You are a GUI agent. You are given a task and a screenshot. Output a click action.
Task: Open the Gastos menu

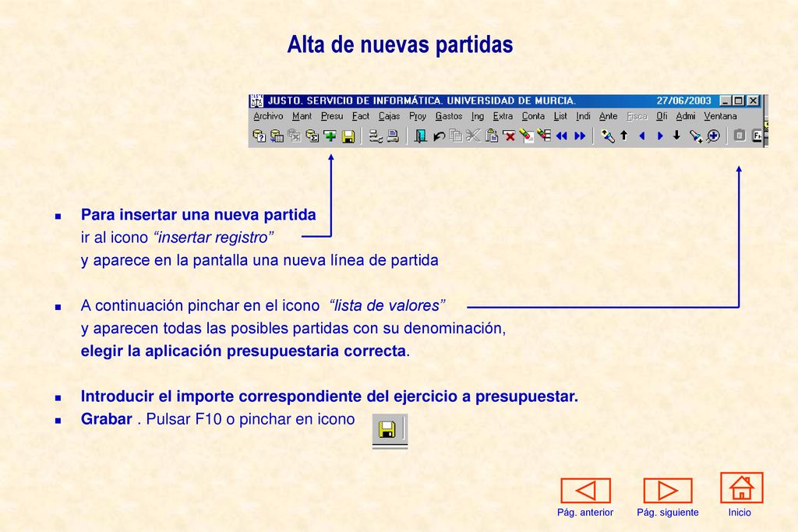[x=449, y=116]
